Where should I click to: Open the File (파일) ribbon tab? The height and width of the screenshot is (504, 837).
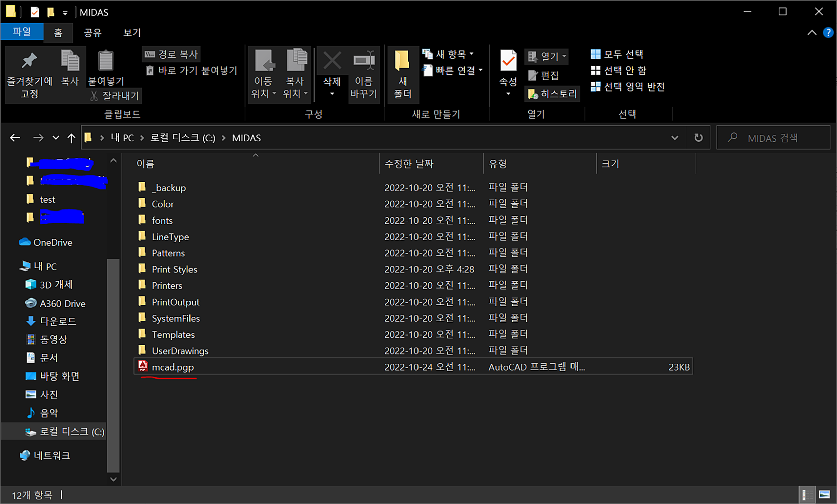(x=22, y=32)
